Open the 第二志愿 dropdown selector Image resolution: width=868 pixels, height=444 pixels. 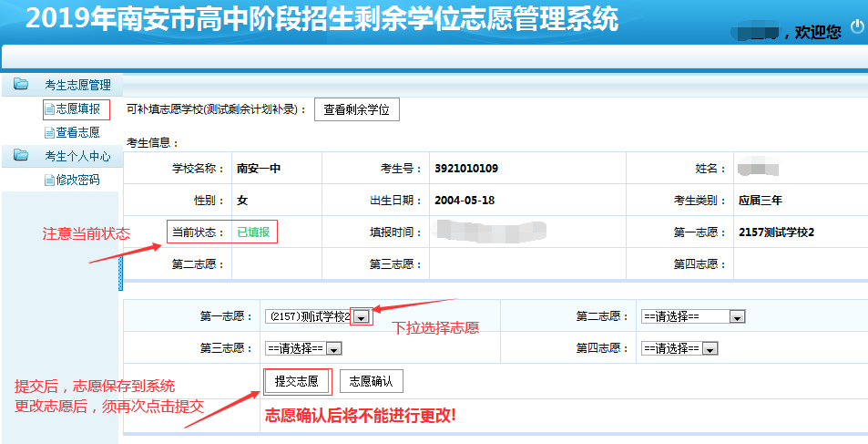click(693, 316)
